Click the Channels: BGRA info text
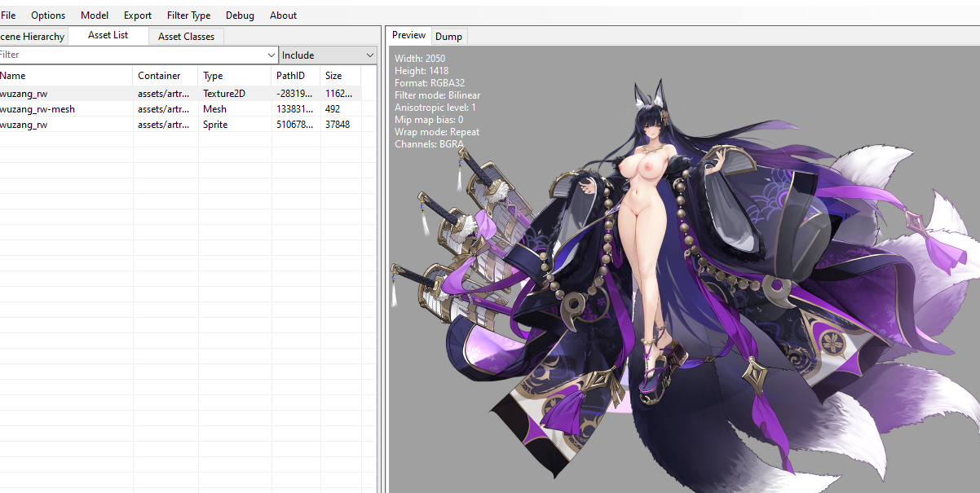This screenshot has width=980, height=493. pos(429,144)
